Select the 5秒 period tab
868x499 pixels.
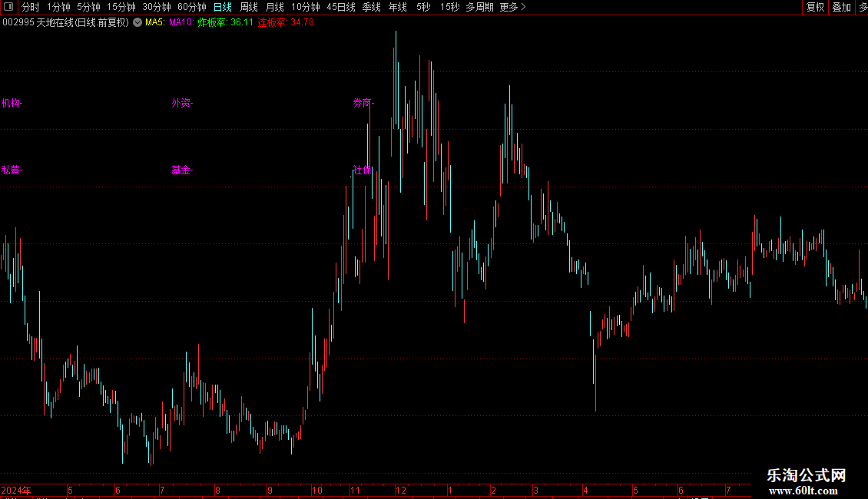[423, 7]
